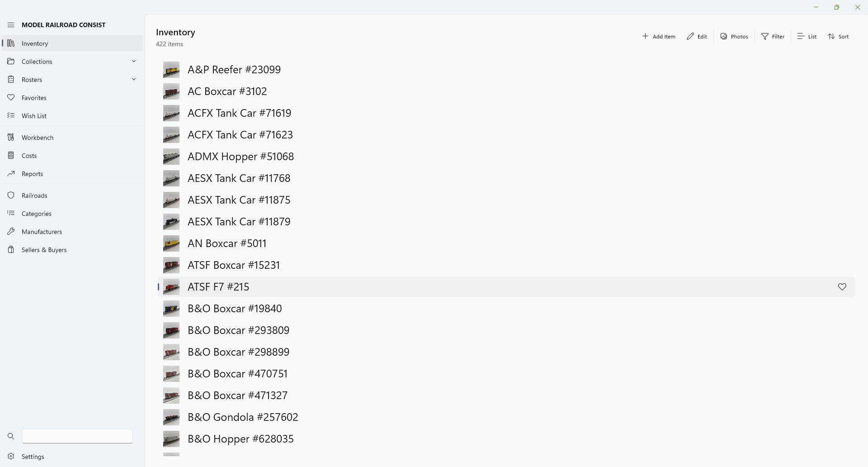Screen dimensions: 868x467
Task: Click thumbnail of B&O Gondola #257602
Action: point(171,417)
